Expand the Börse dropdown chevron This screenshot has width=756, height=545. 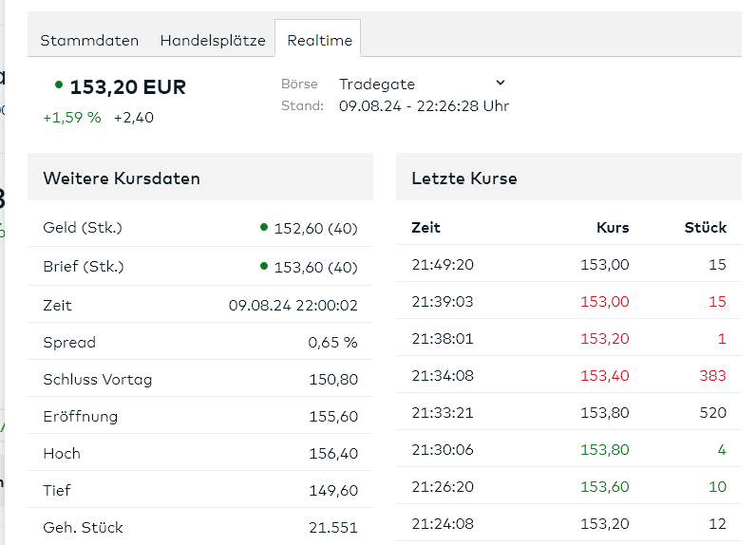[501, 83]
